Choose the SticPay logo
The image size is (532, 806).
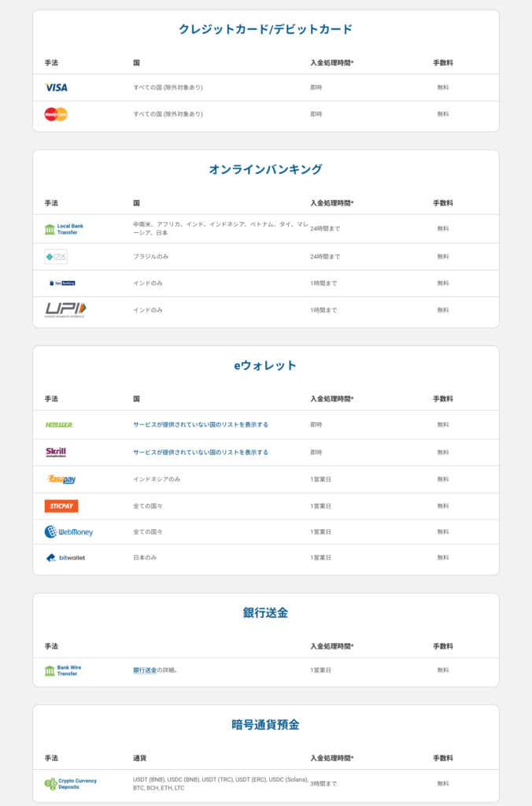point(61,506)
